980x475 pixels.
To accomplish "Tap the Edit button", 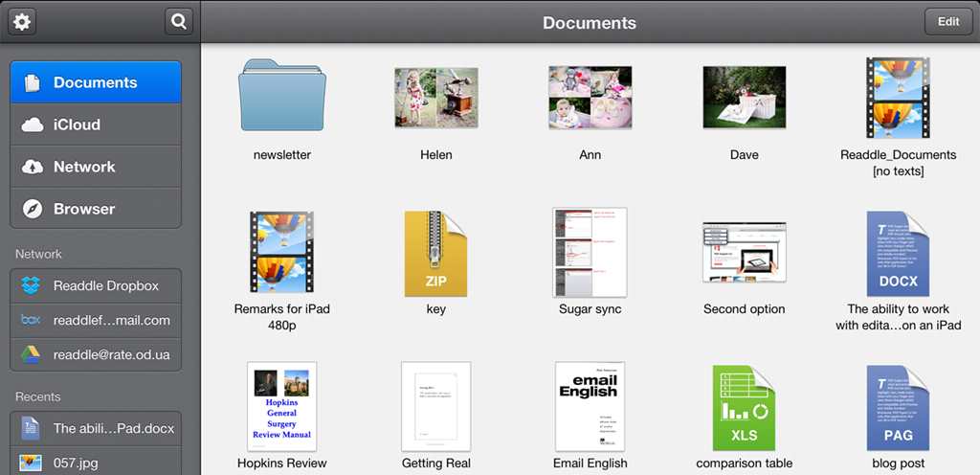I will (948, 22).
